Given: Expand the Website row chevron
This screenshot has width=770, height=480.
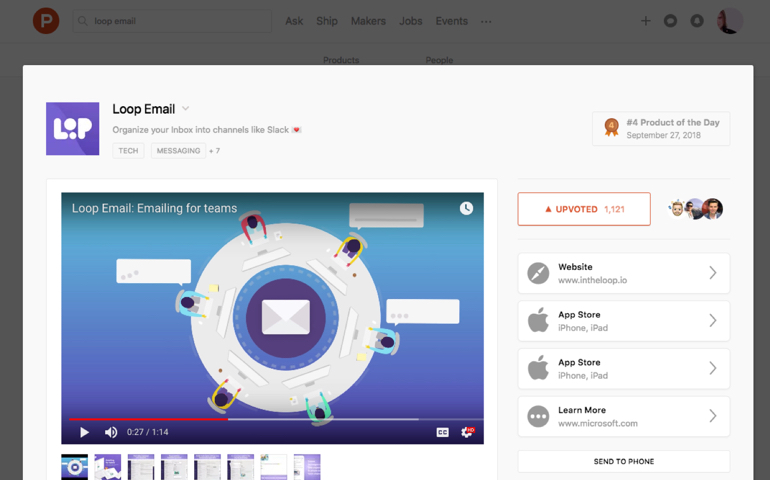Looking at the screenshot, I should 713,273.
